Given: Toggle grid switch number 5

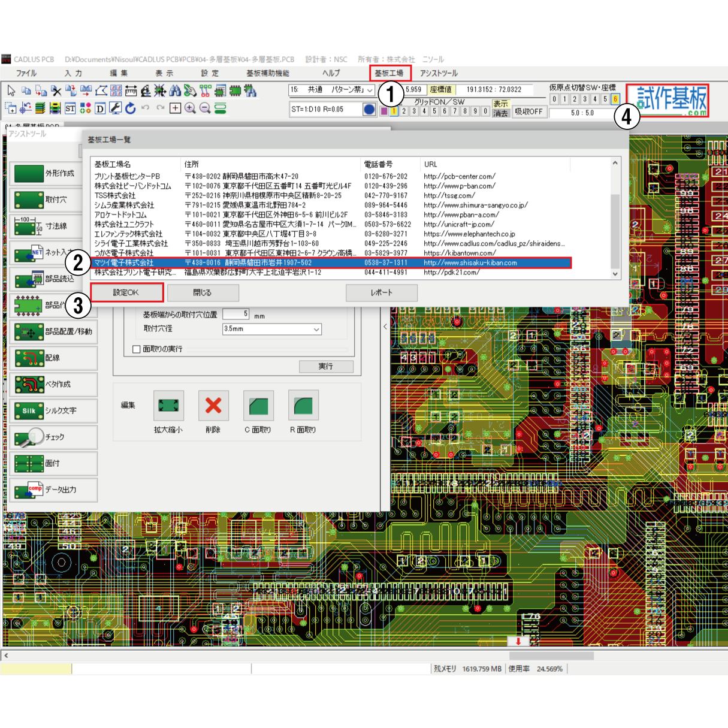Looking at the screenshot, I should [434, 111].
